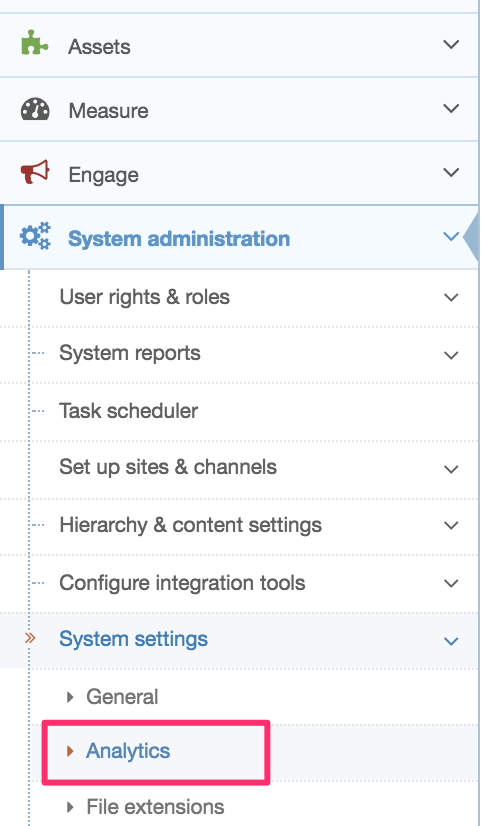Click the green puzzle piece Assets icon
This screenshot has width=482, height=826.
point(35,42)
